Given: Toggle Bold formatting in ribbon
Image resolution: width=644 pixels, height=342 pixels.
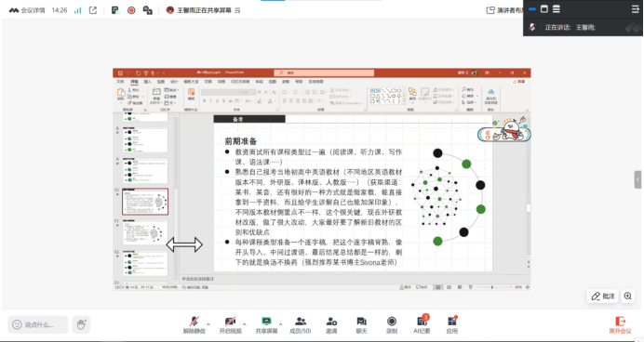Looking at the screenshot, I should pos(204,101).
